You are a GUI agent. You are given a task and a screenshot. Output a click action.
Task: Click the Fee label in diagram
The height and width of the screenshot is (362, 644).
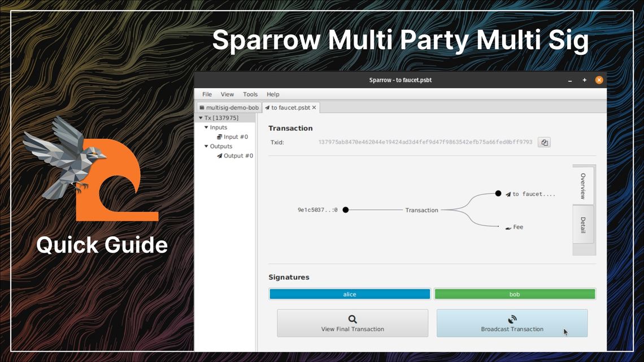(x=519, y=227)
